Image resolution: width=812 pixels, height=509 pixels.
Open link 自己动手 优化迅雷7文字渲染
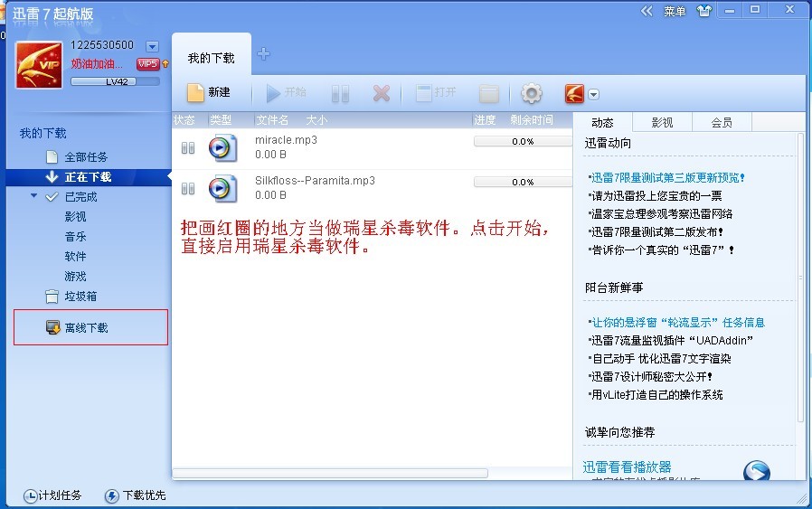click(660, 358)
